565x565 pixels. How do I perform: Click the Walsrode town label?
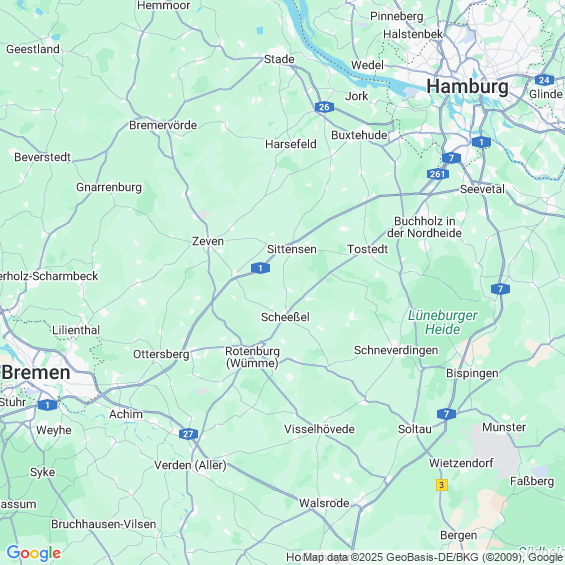(x=324, y=503)
